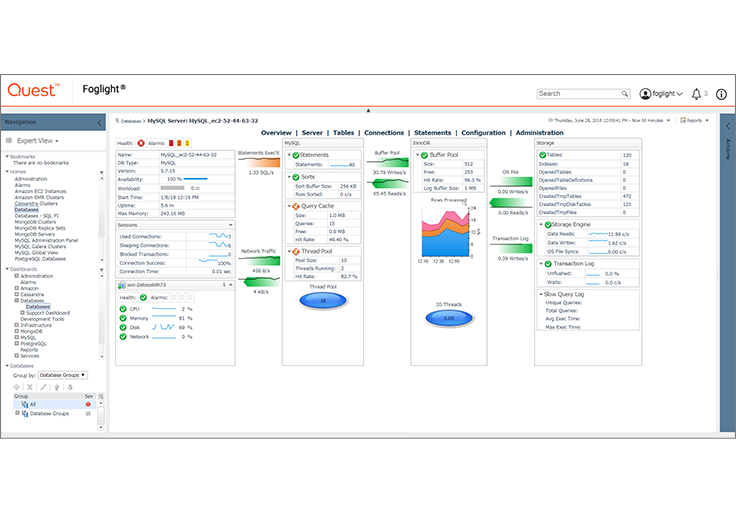Open the Group by Database Groups dropdown
The image size is (736, 513).
pyautogui.click(x=62, y=375)
